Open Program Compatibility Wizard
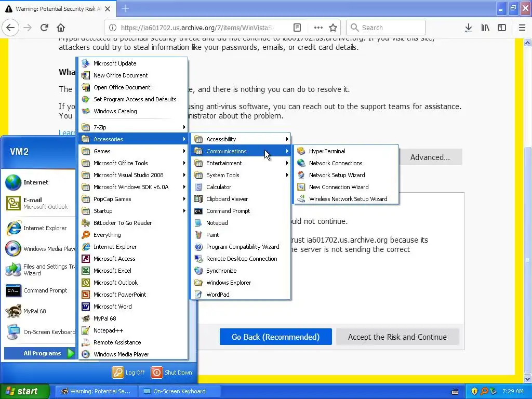The image size is (532, 399). tap(241, 247)
